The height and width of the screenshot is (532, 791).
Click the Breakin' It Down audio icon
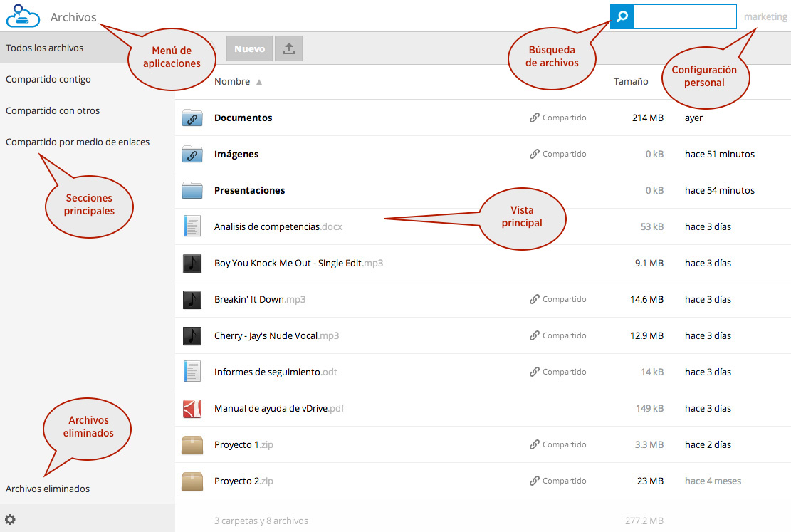(x=192, y=299)
